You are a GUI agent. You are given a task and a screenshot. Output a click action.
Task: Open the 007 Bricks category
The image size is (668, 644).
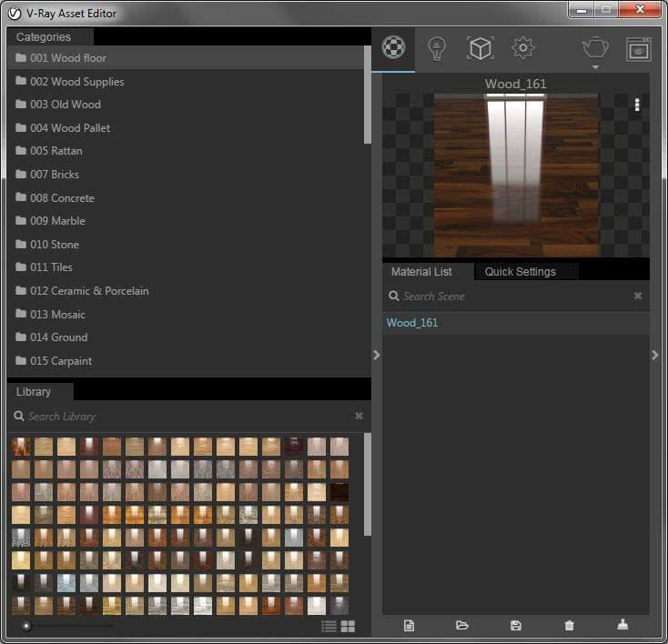[186, 175]
